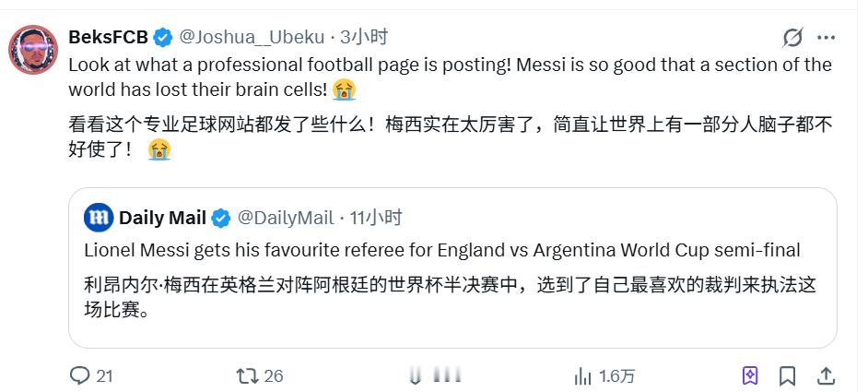The height and width of the screenshot is (392, 868).
Task: Open the three-dot more options menu
Action: (826, 38)
